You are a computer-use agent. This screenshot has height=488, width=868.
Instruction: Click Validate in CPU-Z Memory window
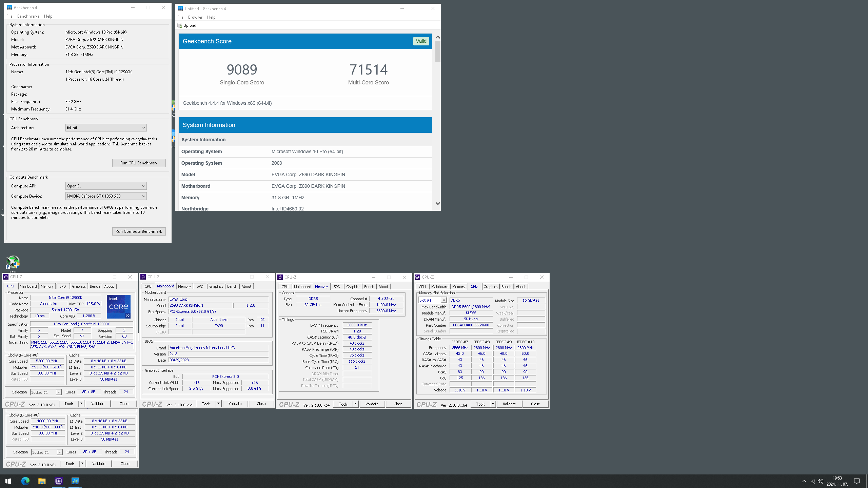tap(372, 404)
